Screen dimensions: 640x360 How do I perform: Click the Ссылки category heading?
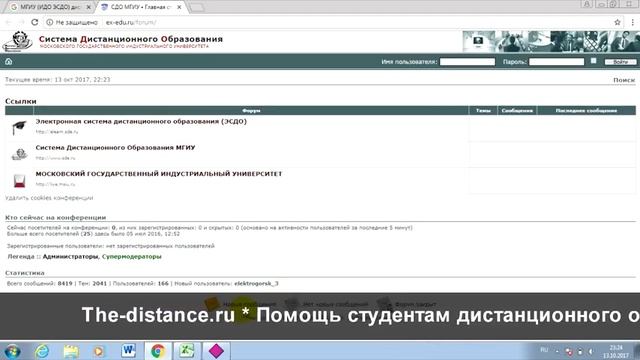pyautogui.click(x=21, y=101)
